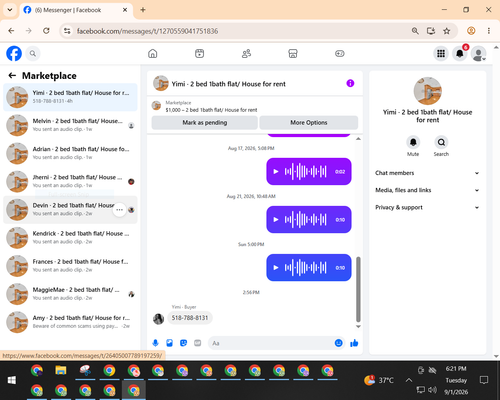Click Mark as pending button
The height and width of the screenshot is (400, 500).
click(205, 122)
